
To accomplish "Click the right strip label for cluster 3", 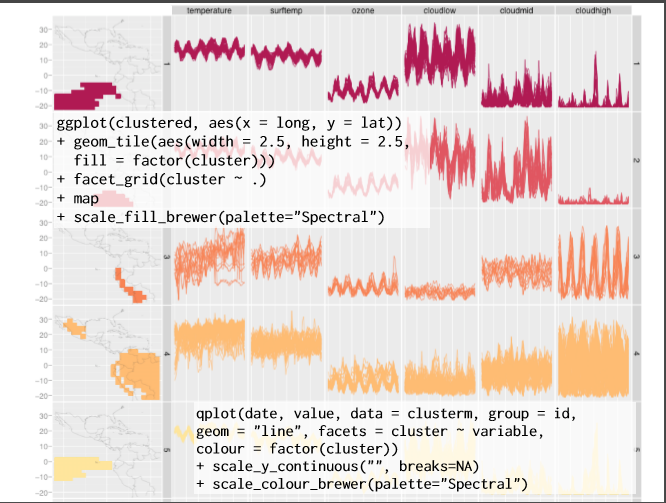I will click(x=636, y=257).
